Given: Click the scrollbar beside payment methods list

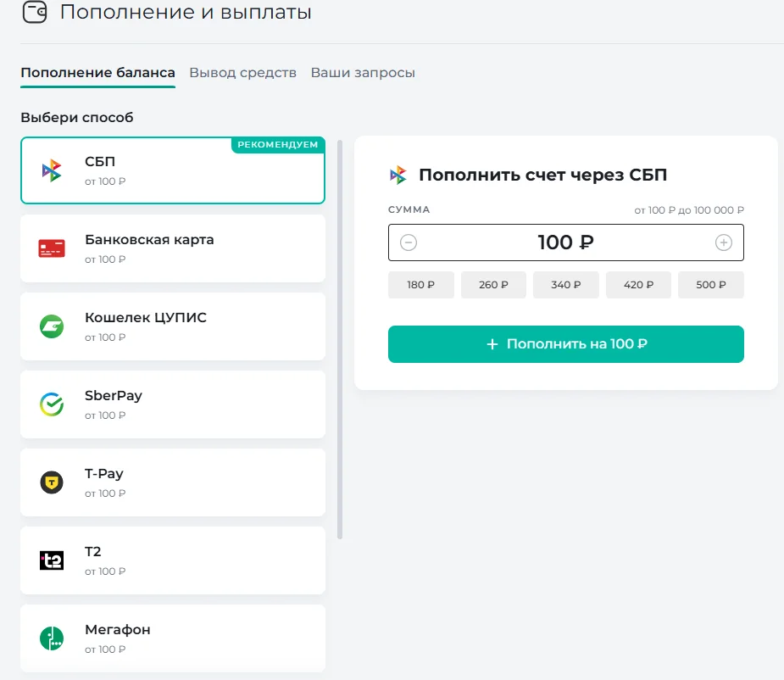Looking at the screenshot, I should tap(342, 339).
